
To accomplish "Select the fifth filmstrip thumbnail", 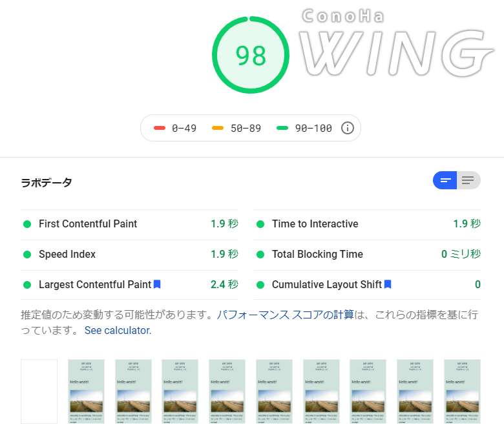I will click(x=227, y=391).
